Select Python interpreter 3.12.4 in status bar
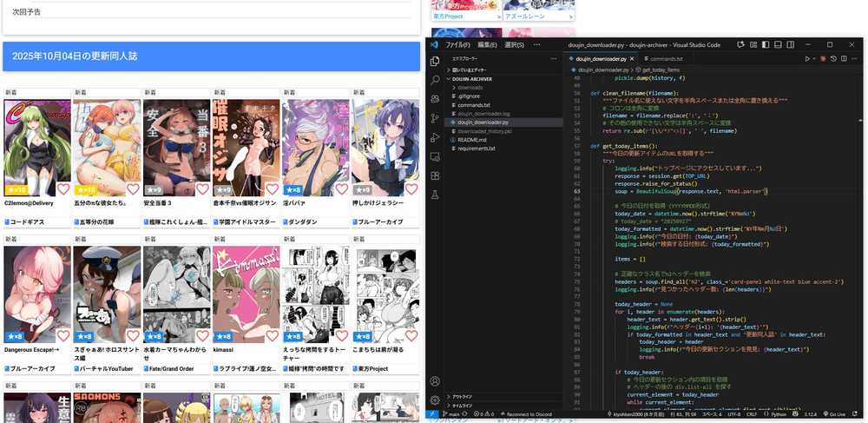Viewport: 868px width, 423px height. tap(809, 414)
